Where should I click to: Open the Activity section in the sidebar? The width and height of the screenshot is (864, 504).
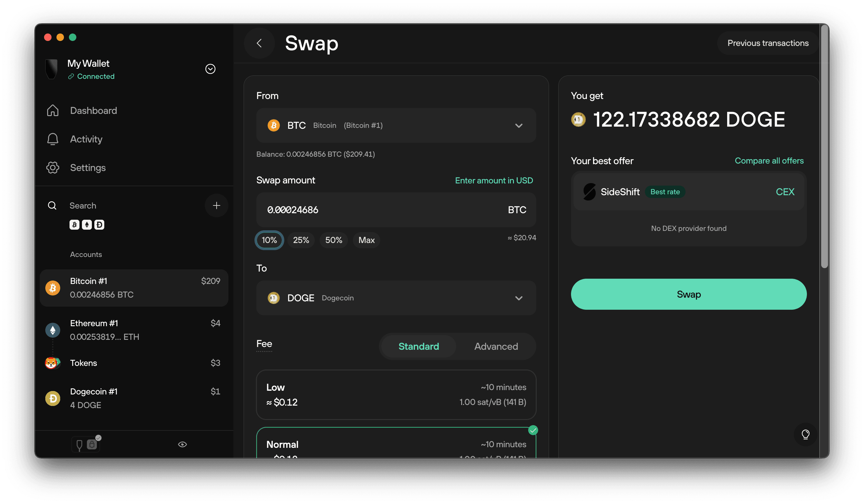pos(86,139)
